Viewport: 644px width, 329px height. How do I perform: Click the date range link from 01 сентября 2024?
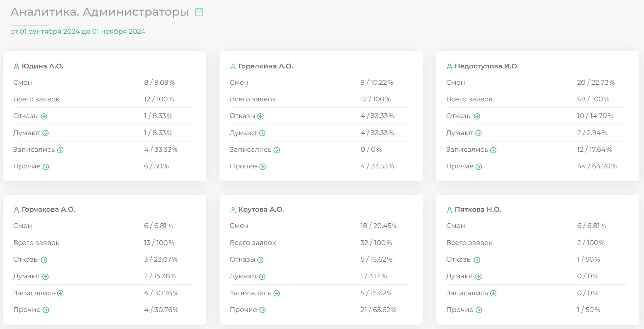pos(78,32)
